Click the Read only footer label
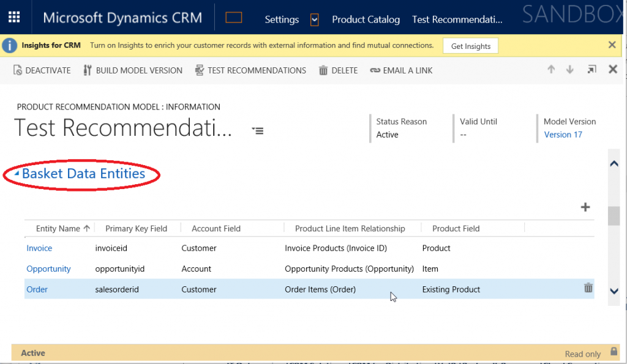 pyautogui.click(x=583, y=354)
